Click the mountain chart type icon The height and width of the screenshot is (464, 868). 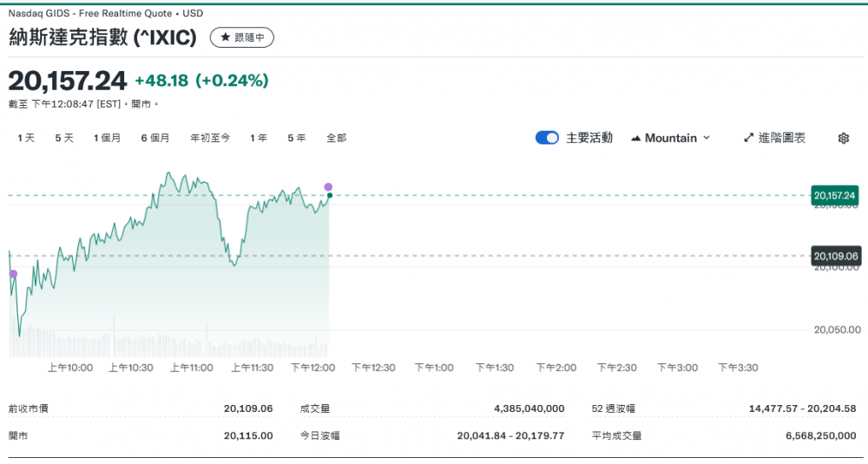point(635,138)
